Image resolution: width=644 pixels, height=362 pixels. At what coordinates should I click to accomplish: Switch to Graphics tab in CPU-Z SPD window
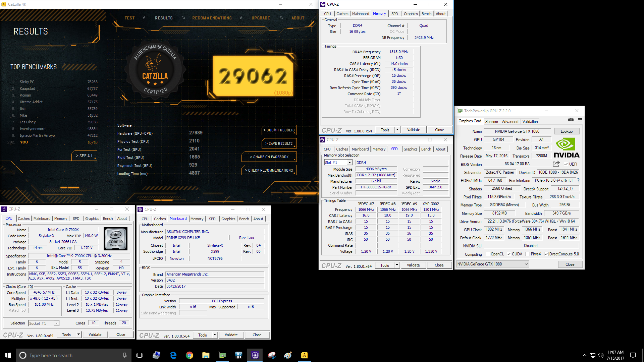tap(411, 149)
